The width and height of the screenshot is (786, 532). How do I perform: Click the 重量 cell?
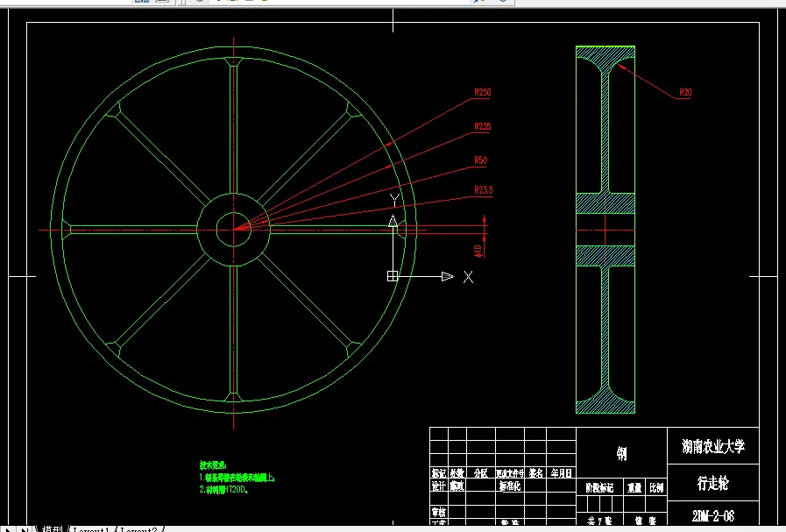pyautogui.click(x=634, y=488)
